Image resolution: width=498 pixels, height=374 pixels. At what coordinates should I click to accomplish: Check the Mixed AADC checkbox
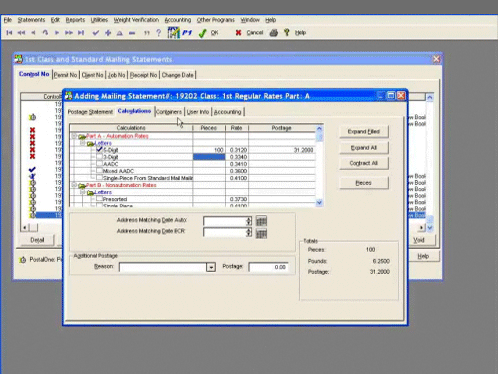tap(99, 171)
